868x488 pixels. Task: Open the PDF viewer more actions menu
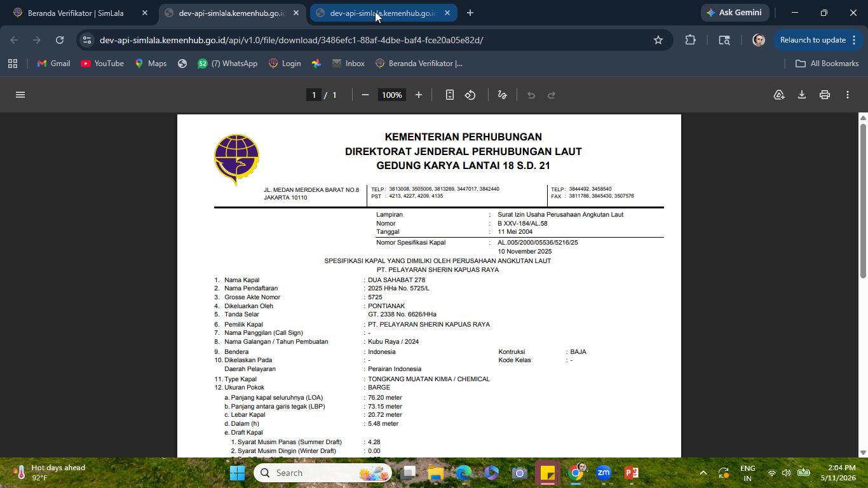point(848,95)
